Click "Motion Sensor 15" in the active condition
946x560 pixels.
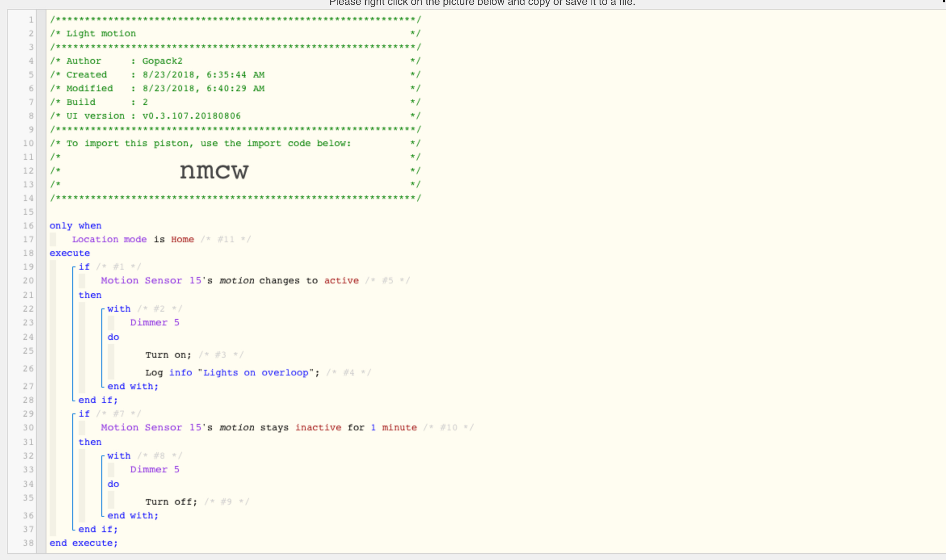151,281
